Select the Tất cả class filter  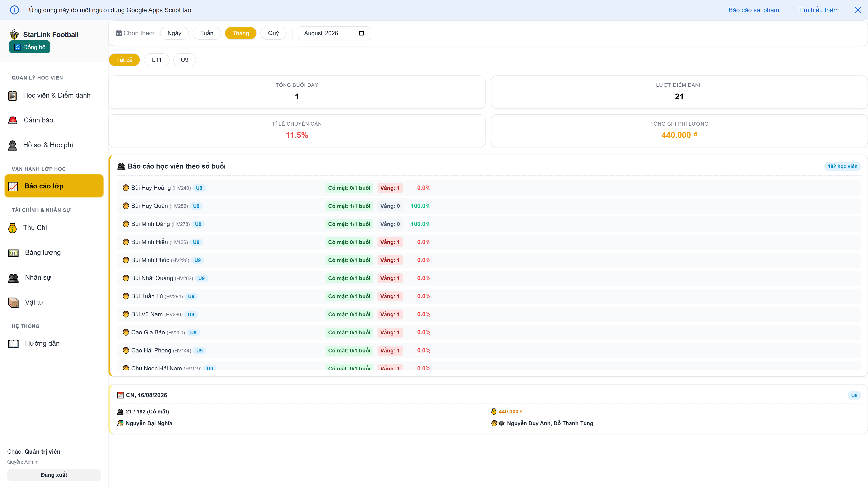[x=124, y=60]
